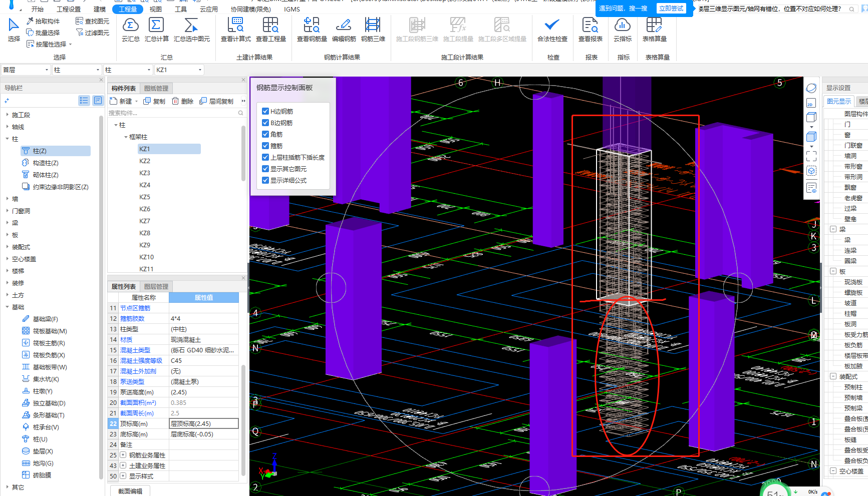
Task: Switch to 图纸管理 tab
Action: click(x=156, y=88)
